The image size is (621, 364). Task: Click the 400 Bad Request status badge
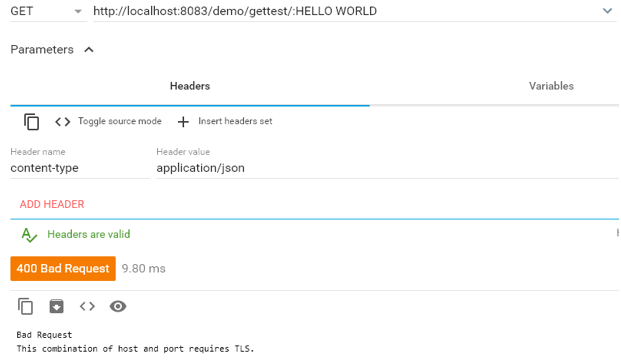63,269
